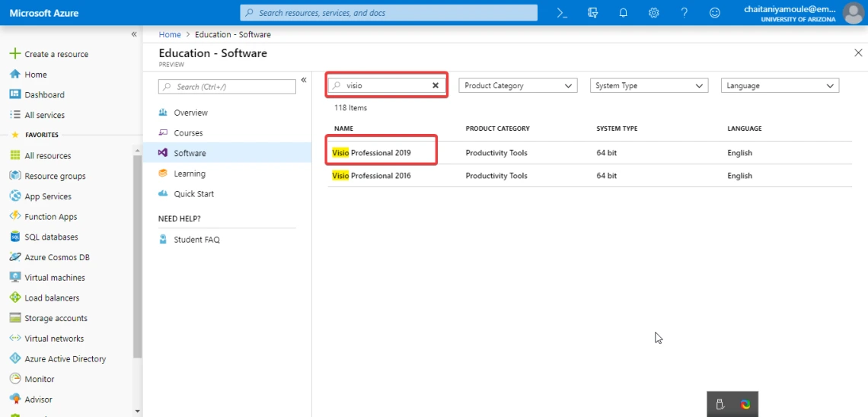Send feedback using the smiley icon
Image resolution: width=868 pixels, height=417 pixels.
715,13
